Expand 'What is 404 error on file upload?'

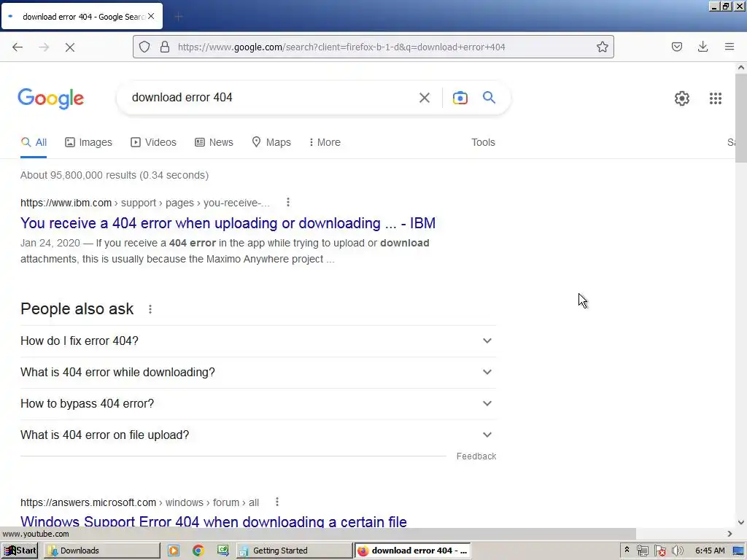258,435
